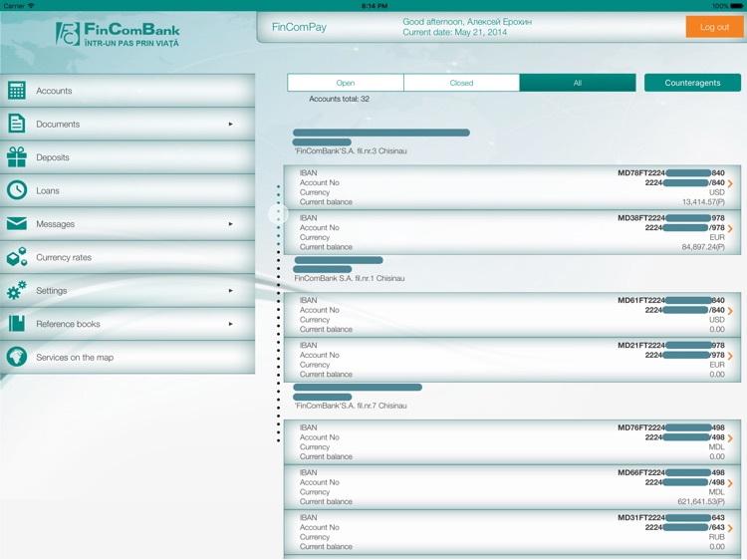
Task: Click the round handle on dotted panel divider
Action: click(278, 214)
